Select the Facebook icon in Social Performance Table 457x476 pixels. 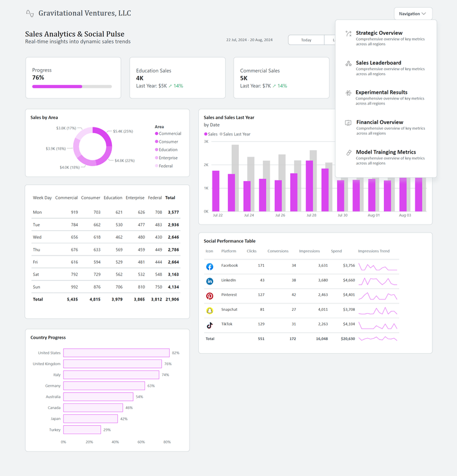209,266
